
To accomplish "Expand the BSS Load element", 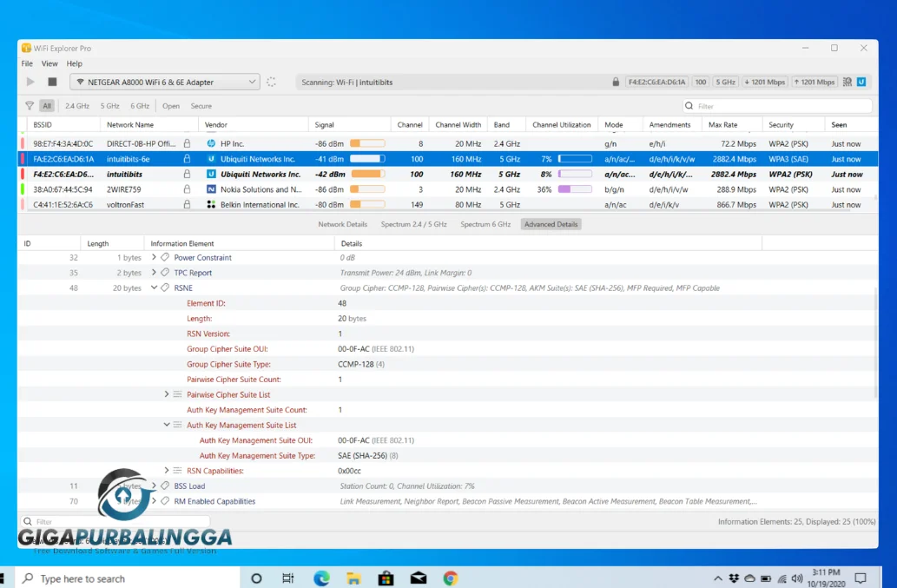I will pos(154,485).
